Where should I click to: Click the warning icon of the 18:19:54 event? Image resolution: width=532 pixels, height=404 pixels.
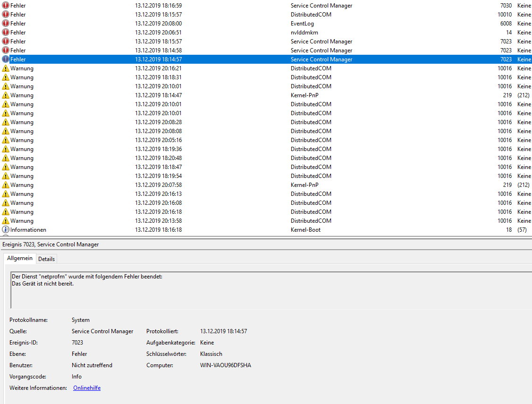6,176
